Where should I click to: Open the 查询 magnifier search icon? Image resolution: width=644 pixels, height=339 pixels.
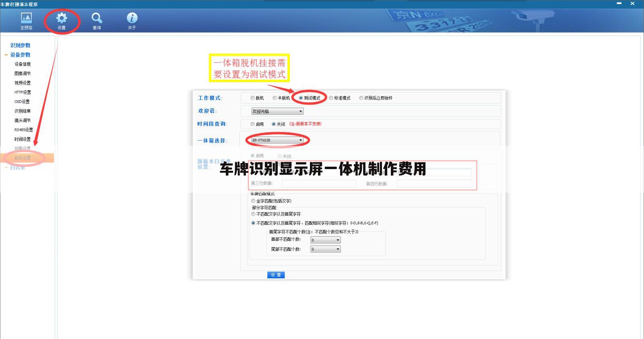tap(97, 21)
